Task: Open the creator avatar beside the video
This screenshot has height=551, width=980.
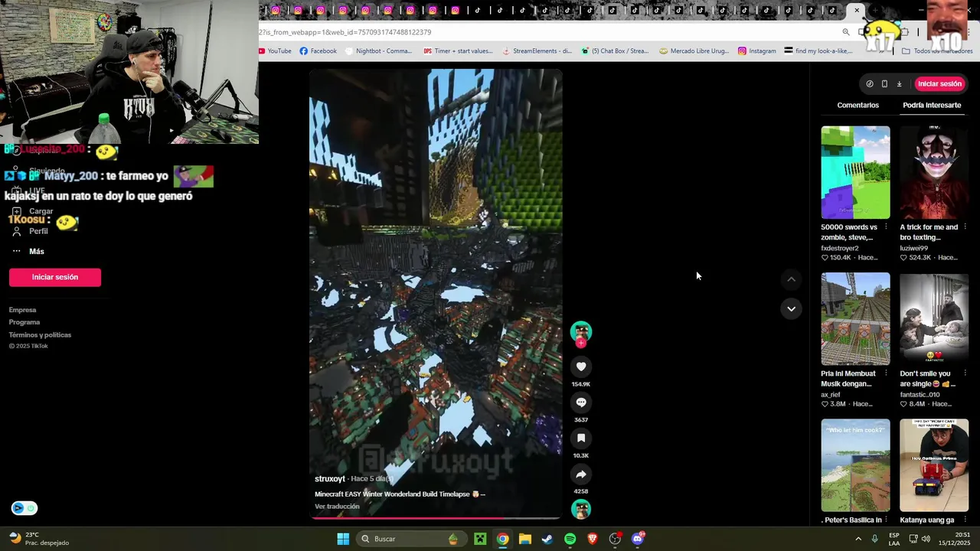Action: [581, 331]
